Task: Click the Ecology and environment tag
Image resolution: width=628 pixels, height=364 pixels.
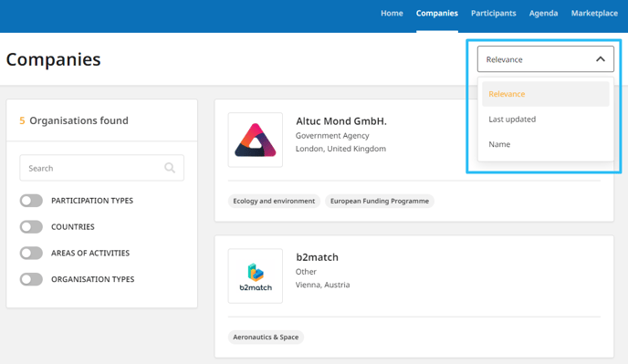Action: click(274, 201)
